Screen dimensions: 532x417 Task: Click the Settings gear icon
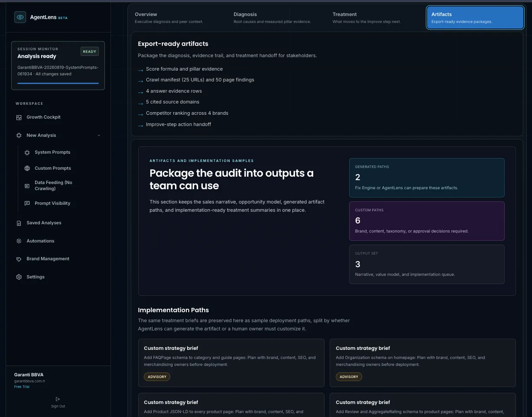pyautogui.click(x=19, y=277)
